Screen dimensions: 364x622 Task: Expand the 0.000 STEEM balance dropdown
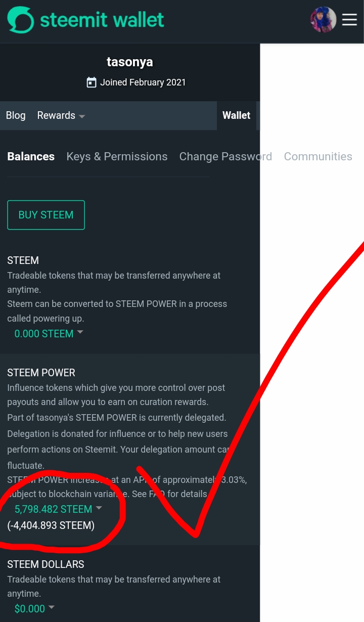coord(49,333)
